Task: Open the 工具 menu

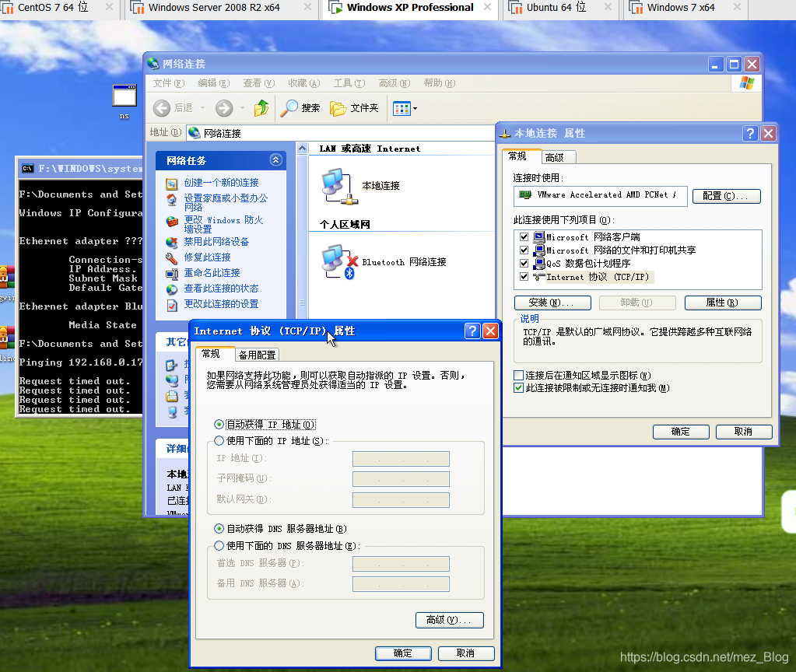Action: point(349,82)
